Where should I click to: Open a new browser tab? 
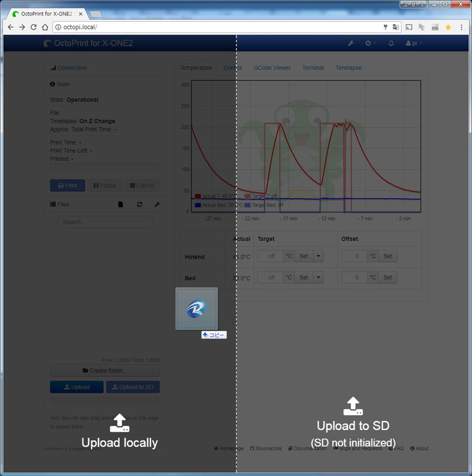(x=96, y=14)
